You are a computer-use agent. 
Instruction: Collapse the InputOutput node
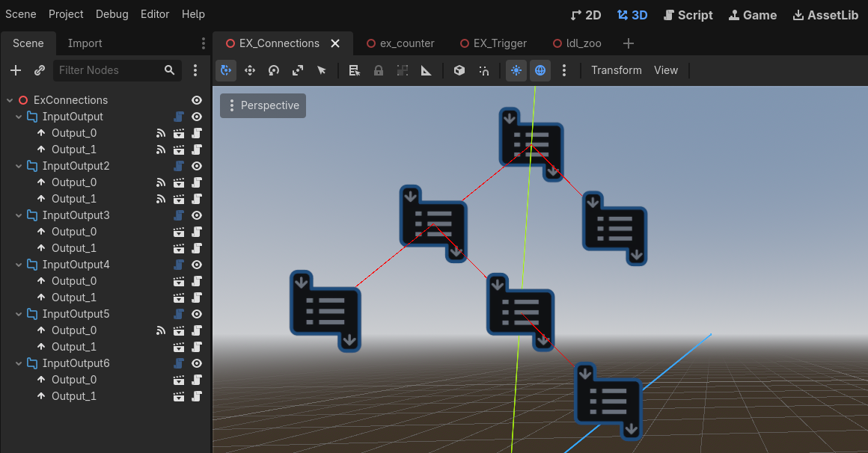pyautogui.click(x=18, y=117)
